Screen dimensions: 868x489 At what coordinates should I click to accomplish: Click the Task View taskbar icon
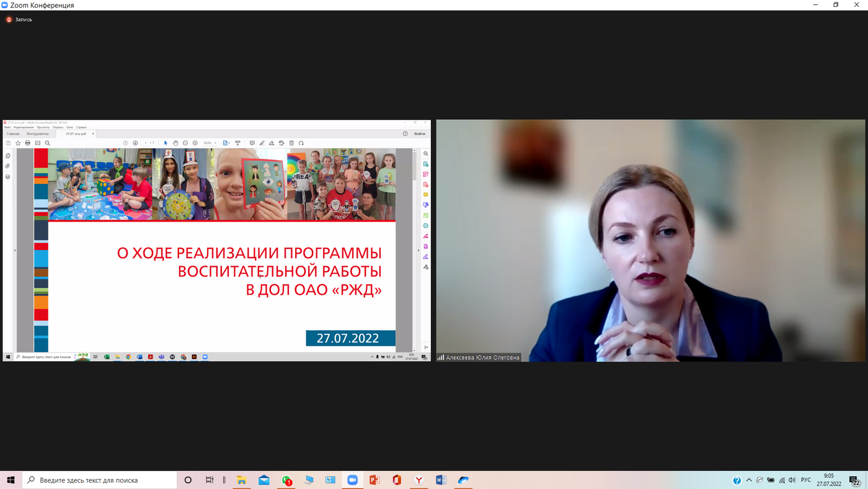coord(210,480)
